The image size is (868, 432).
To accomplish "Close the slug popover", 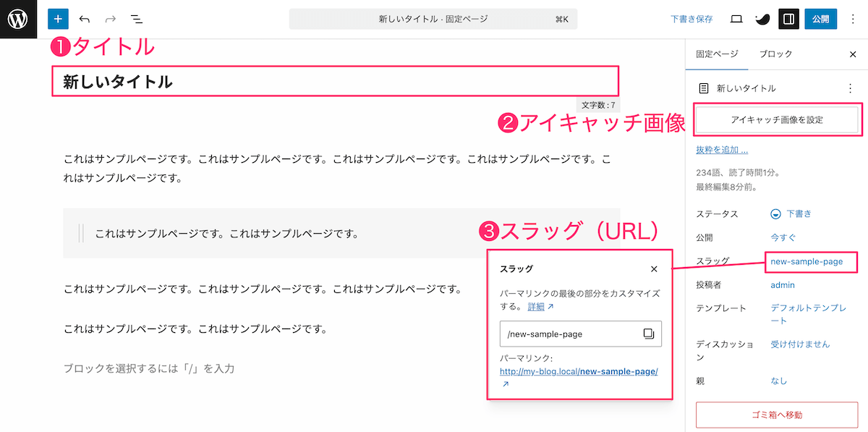I will [x=654, y=268].
